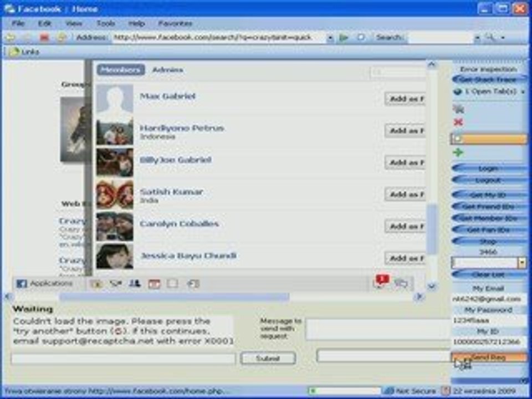This screenshot has width=532, height=399.
Task: Click the Facebook logo Applications icon
Action: [x=22, y=284]
